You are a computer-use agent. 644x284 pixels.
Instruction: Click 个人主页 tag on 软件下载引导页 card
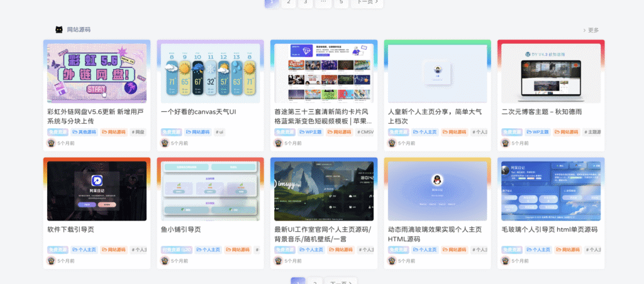coord(84,249)
